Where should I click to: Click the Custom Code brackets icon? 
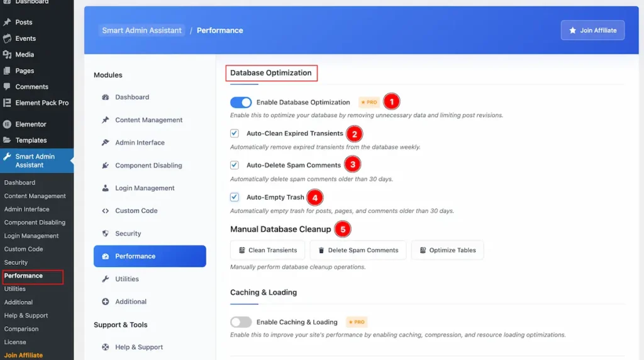[x=106, y=211]
